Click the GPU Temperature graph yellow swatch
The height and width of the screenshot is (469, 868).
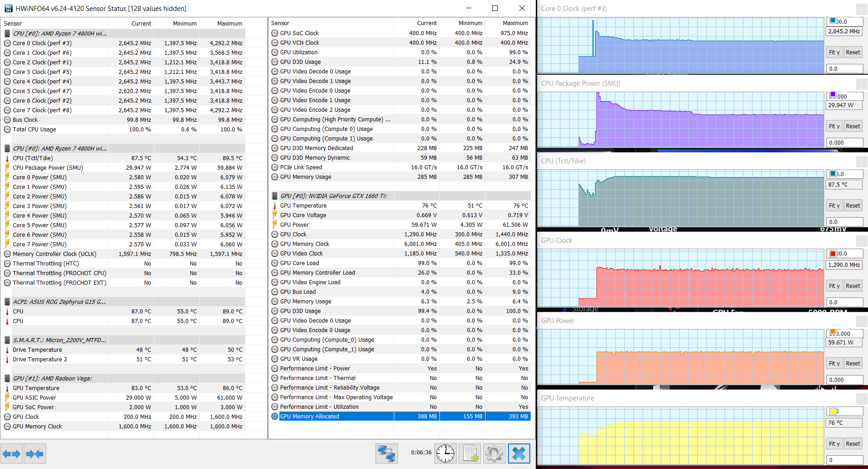coord(833,412)
